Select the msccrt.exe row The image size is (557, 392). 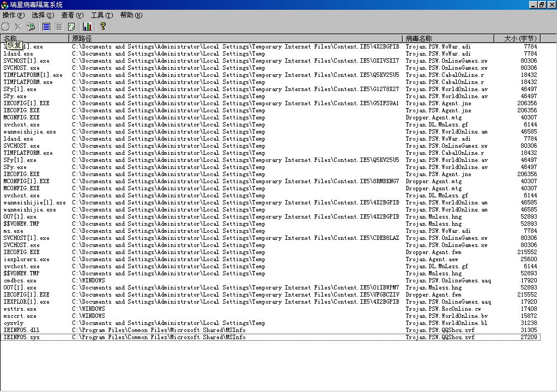pyautogui.click(x=270, y=316)
